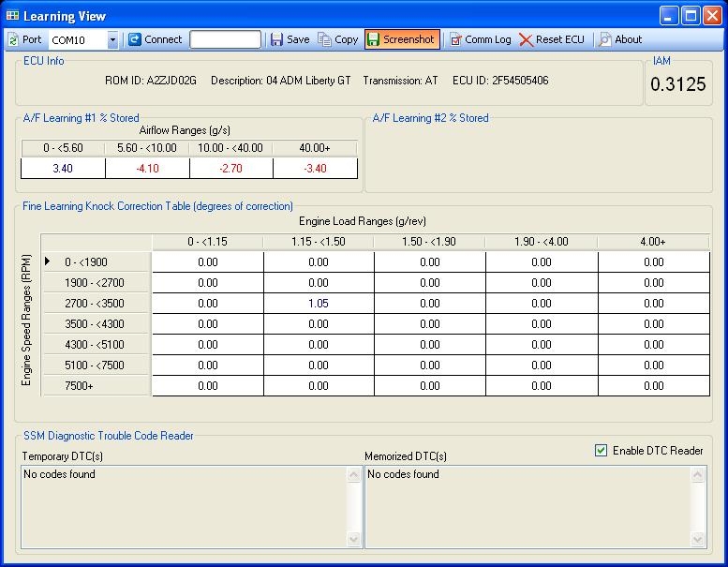Image resolution: width=728 pixels, height=567 pixels.
Task: Click the Memorized DTC 'No codes found' text
Action: [403, 474]
